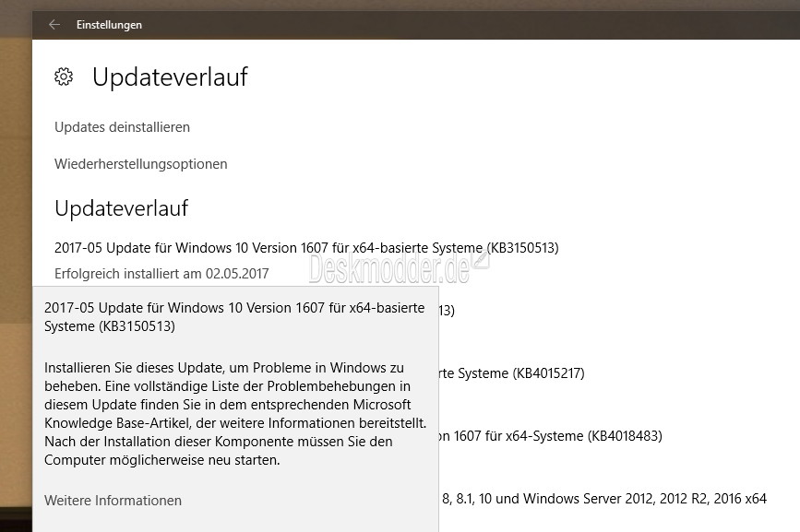The height and width of the screenshot is (532, 800).
Task: Click the Updateverlauf section heading above the list
Action: [122, 207]
